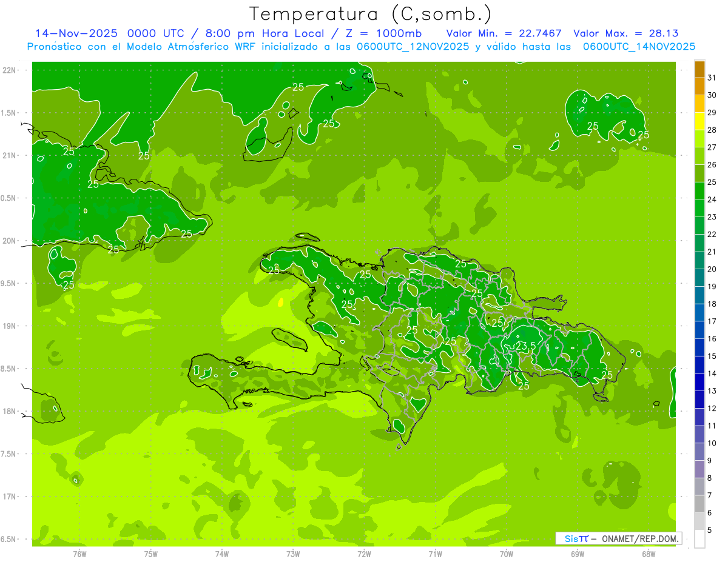Click the legend scale value 27
The image size is (728, 562).
click(x=712, y=147)
